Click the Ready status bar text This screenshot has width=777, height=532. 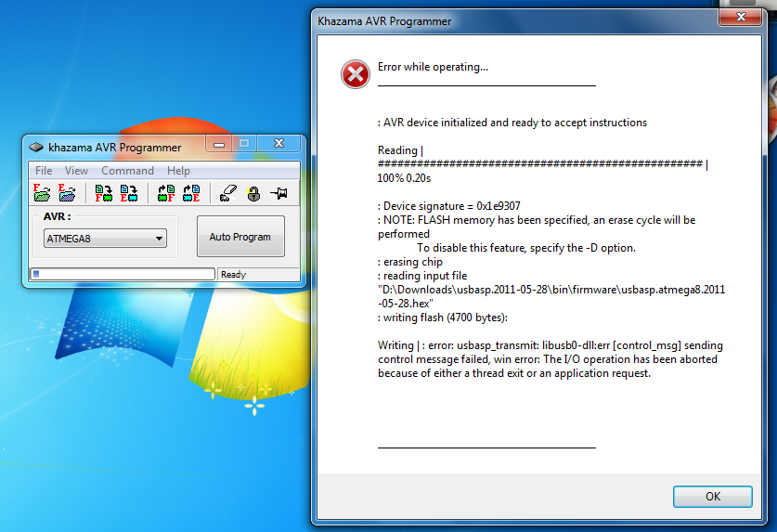pos(233,274)
